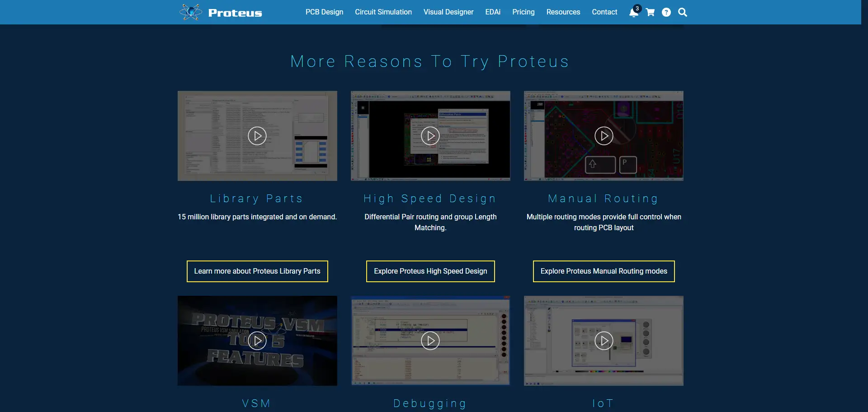Click the Debugging heading
Image resolution: width=868 pixels, height=412 pixels.
430,403
